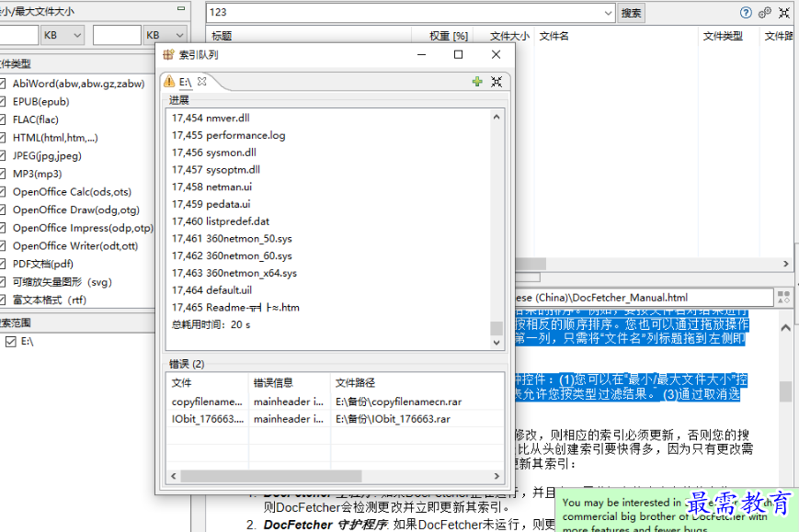Toggle the PDF文档(pdf) checkbox
799x532 pixels.
point(2,265)
